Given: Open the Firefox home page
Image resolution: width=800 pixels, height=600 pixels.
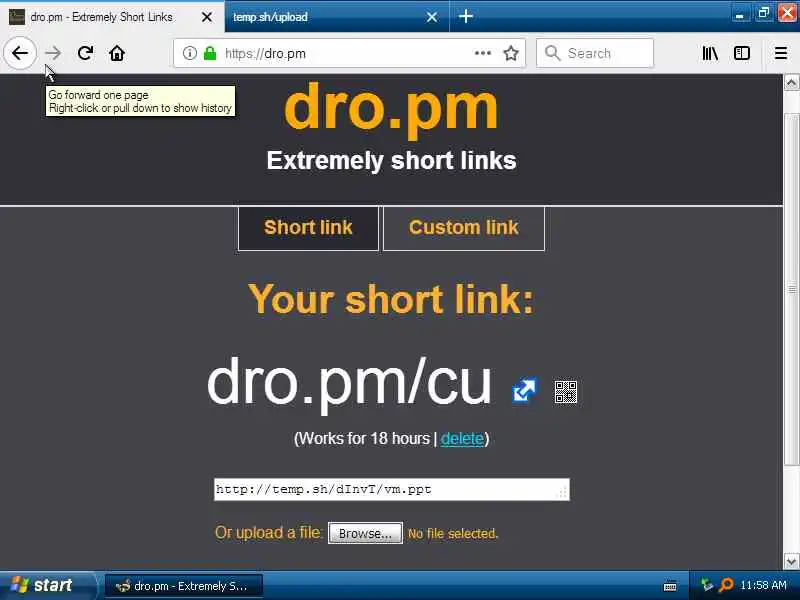Looking at the screenshot, I should click(117, 53).
